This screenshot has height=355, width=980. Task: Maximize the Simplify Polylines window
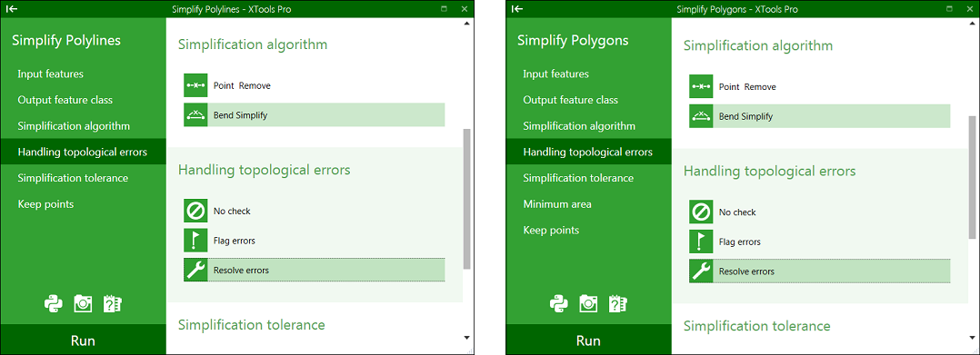(x=444, y=9)
